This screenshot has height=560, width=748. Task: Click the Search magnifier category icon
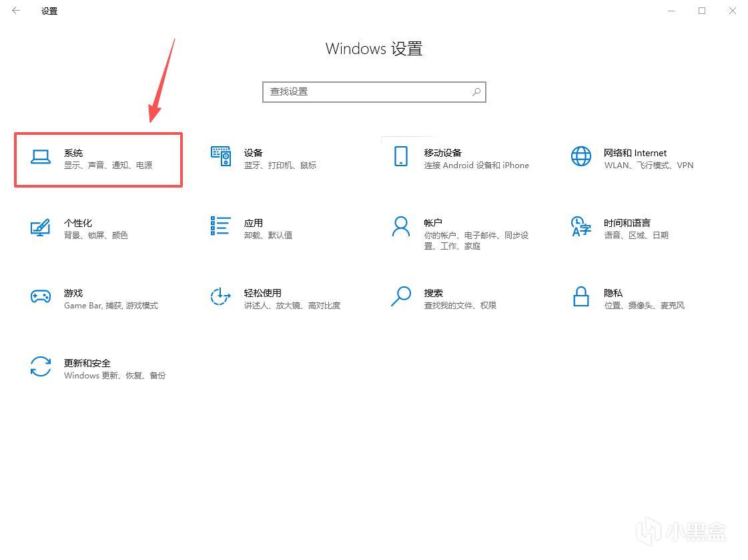pos(401,296)
